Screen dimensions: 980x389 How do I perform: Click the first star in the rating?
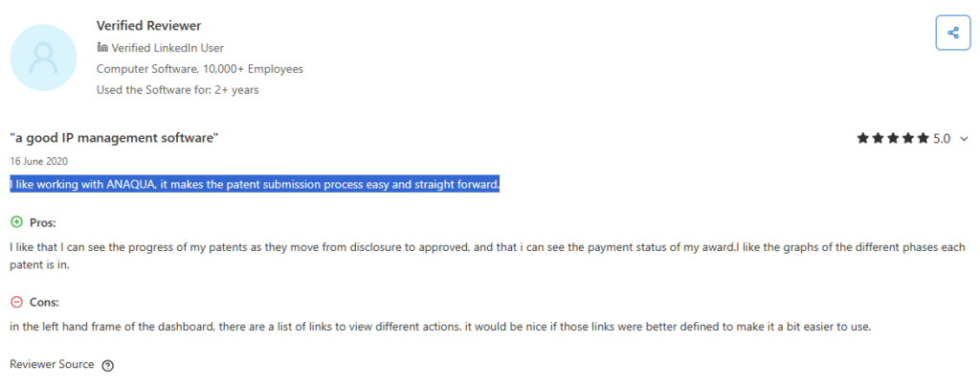(x=862, y=139)
